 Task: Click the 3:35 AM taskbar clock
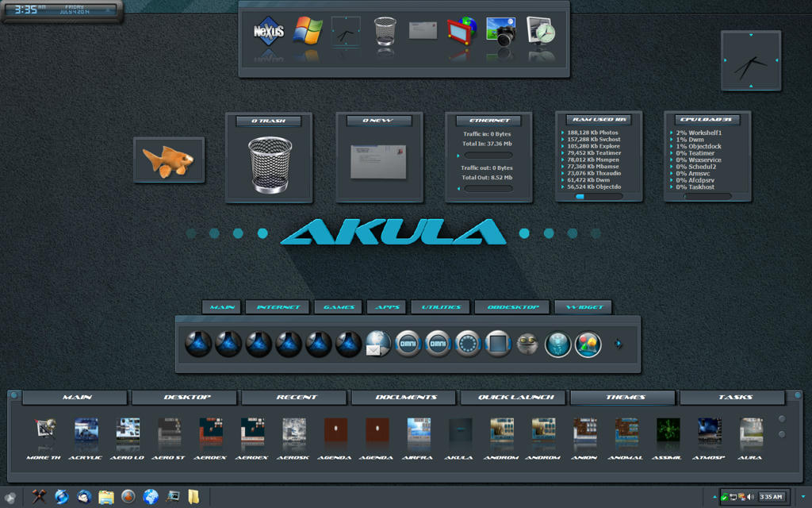coord(771,497)
